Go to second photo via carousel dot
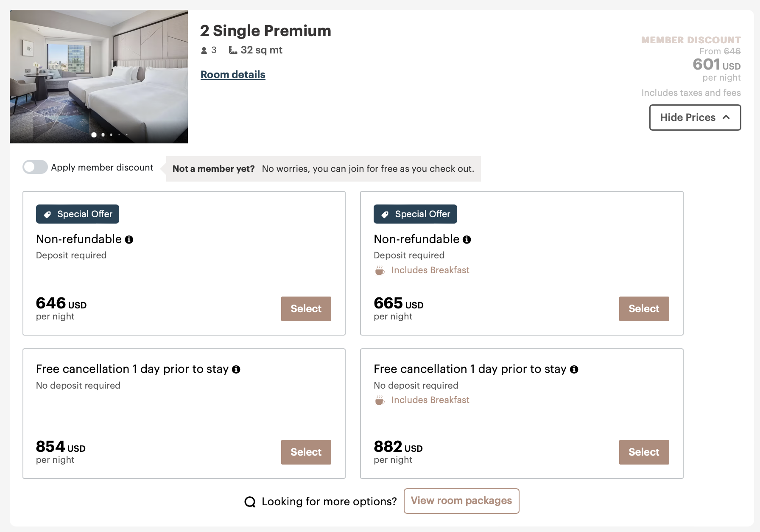The image size is (760, 532). [x=103, y=135]
